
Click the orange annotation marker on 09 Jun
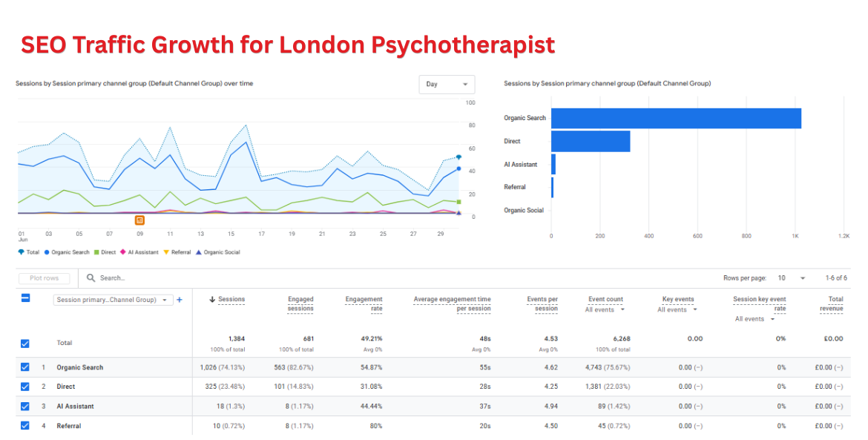[x=139, y=220]
